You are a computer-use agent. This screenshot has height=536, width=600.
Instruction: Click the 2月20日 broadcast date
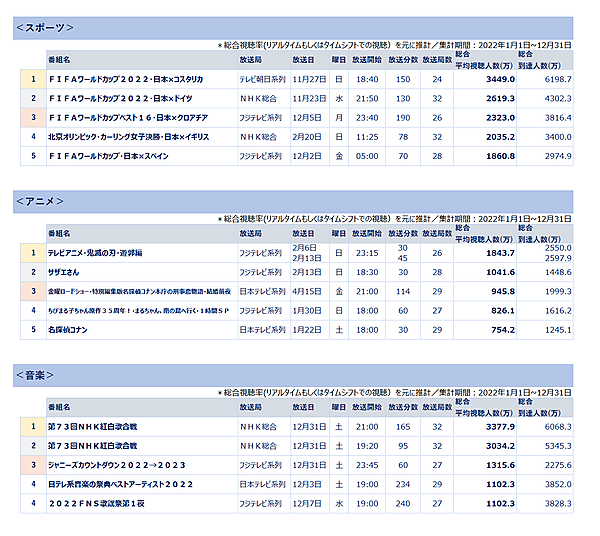(307, 137)
